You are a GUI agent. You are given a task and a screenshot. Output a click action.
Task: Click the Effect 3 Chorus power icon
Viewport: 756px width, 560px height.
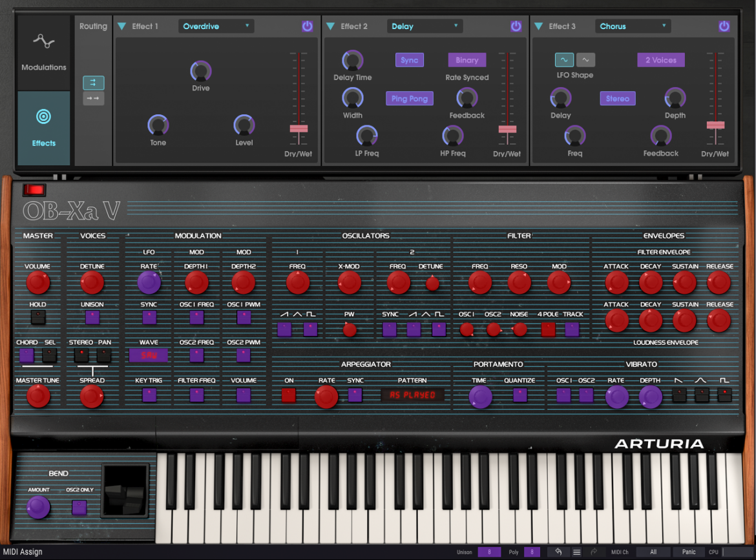coord(724,26)
